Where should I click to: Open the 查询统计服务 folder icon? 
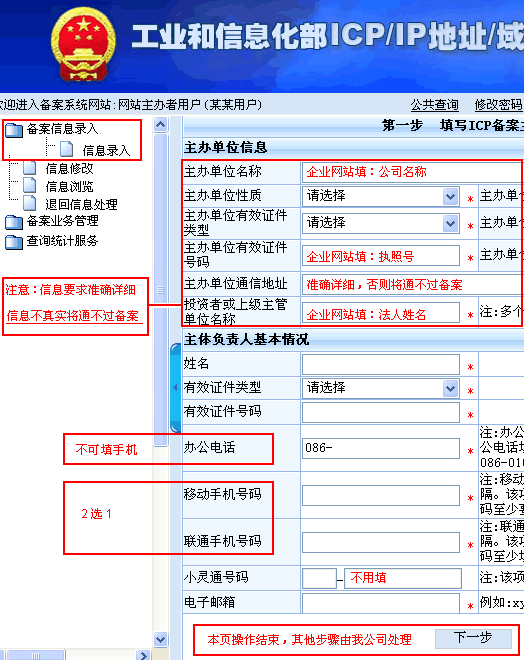tap(14, 242)
